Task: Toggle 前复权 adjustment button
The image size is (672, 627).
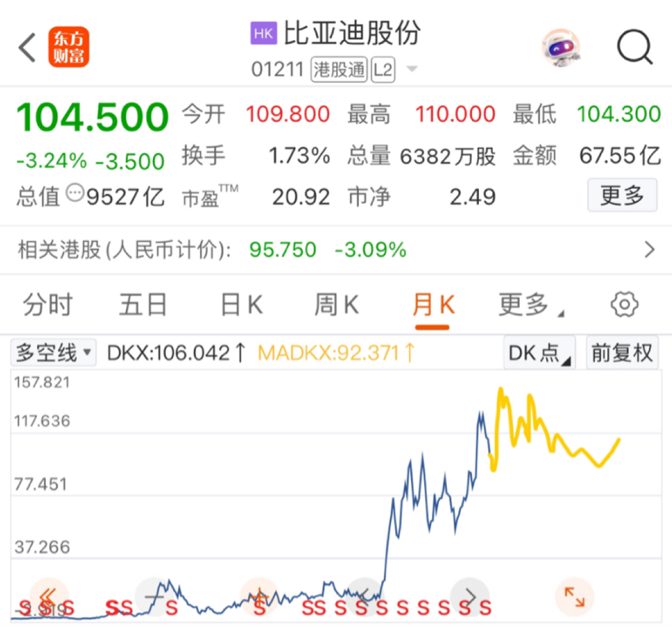Action: pos(622,353)
